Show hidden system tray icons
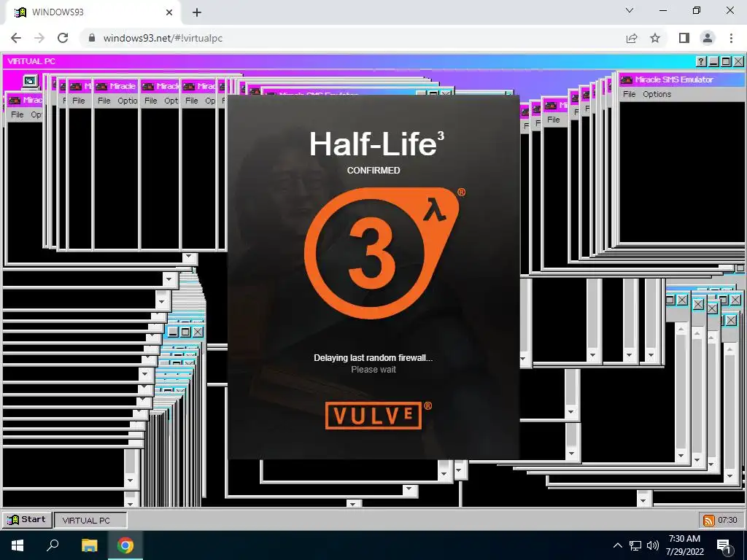This screenshot has height=560, width=747. coord(617,545)
